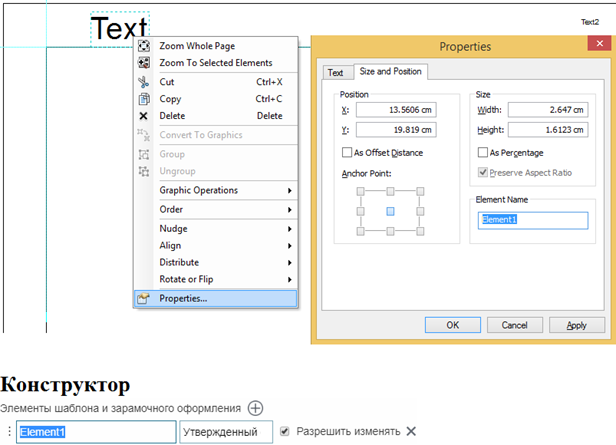The height and width of the screenshot is (445, 616).
Task: Click the Delete X icon
Action: tap(144, 116)
